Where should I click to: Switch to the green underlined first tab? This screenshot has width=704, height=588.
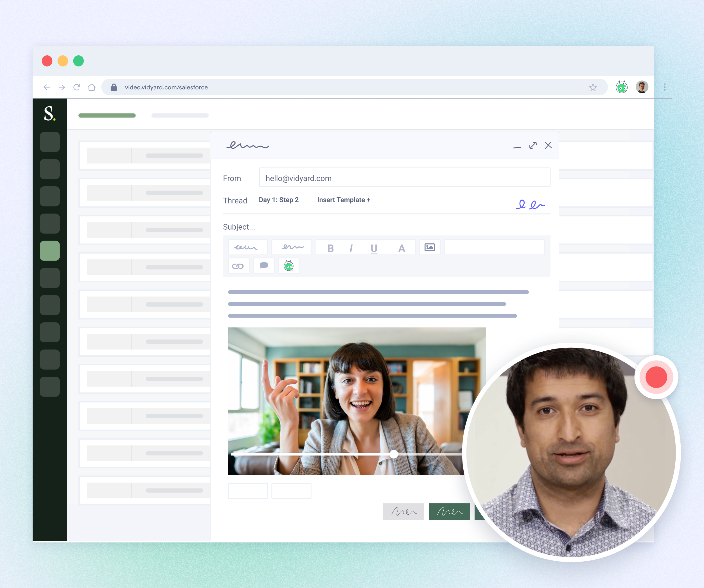[107, 115]
